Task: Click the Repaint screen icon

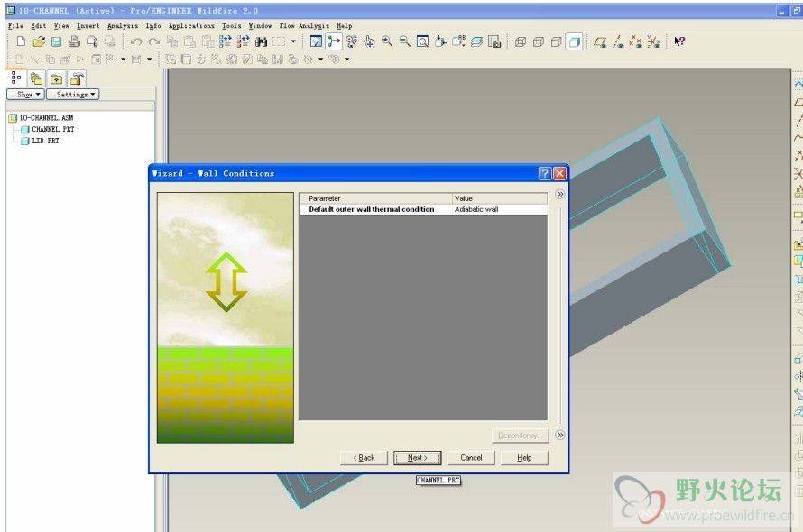Action: pos(316,41)
